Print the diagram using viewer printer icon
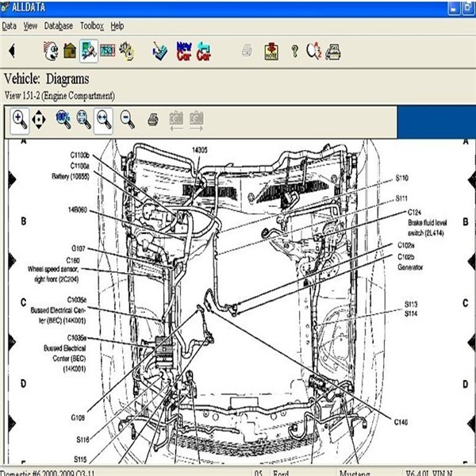Image resolution: width=476 pixels, height=476 pixels. [152, 120]
